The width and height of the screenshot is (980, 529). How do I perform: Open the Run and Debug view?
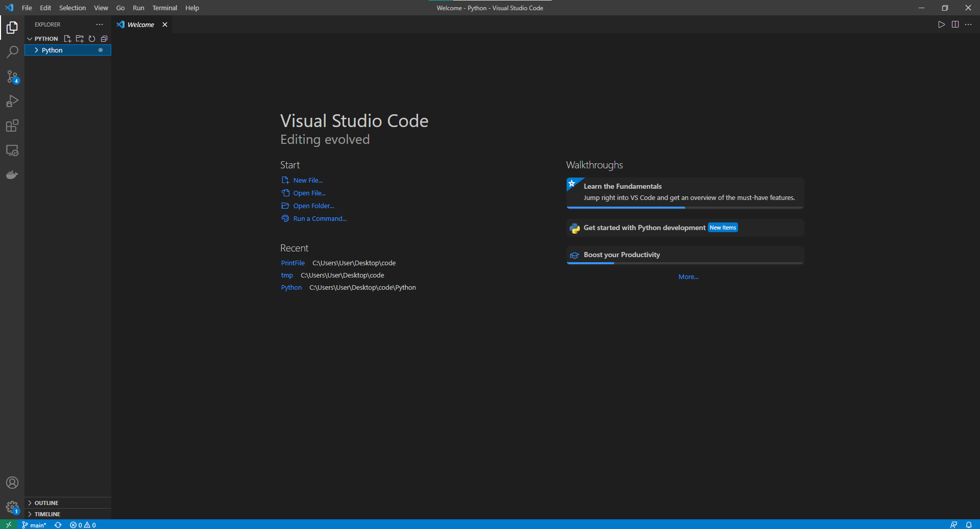[12, 101]
